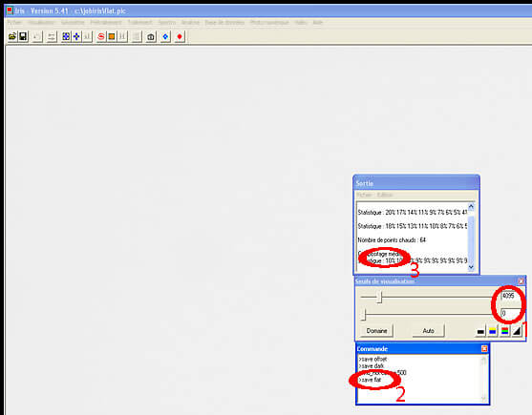Select the red-green-blue palette icon
The width and height of the screenshot is (532, 415).
(x=504, y=331)
